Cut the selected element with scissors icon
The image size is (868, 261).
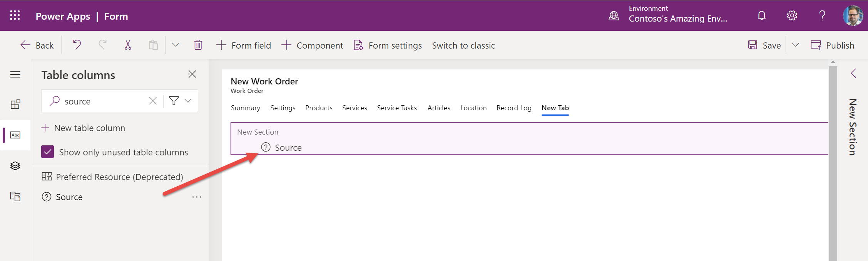128,45
